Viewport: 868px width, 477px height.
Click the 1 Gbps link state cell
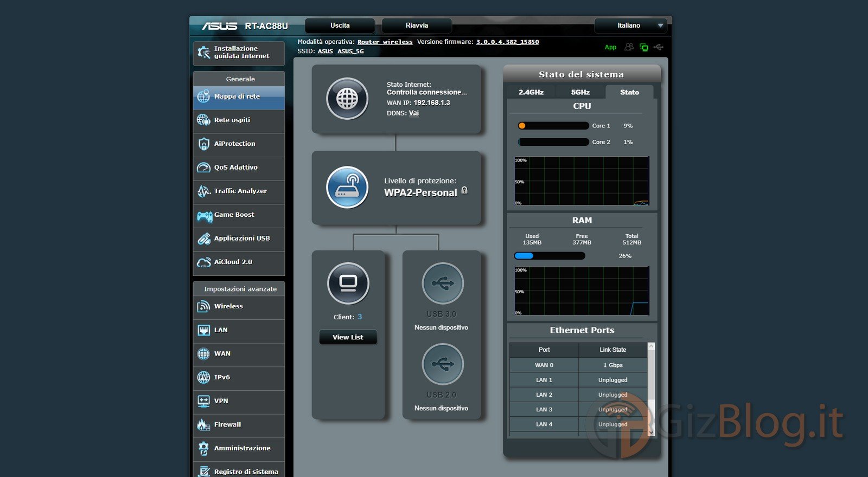point(613,365)
